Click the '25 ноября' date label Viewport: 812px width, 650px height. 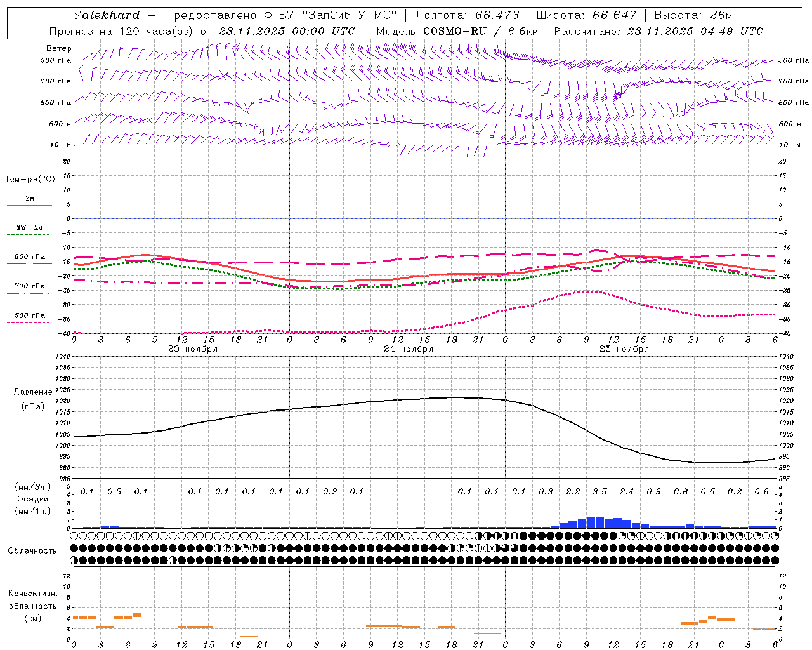[624, 349]
